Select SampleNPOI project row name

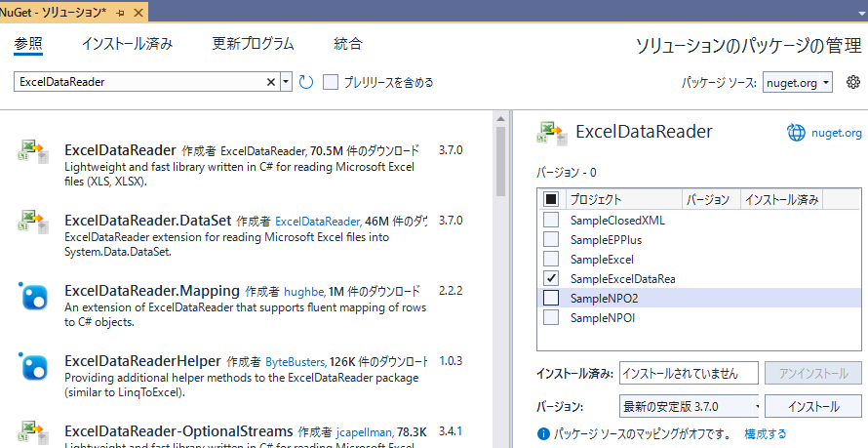point(603,318)
